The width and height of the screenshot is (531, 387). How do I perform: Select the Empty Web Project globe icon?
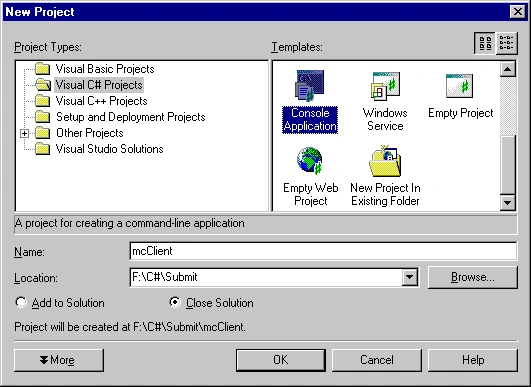[310, 160]
